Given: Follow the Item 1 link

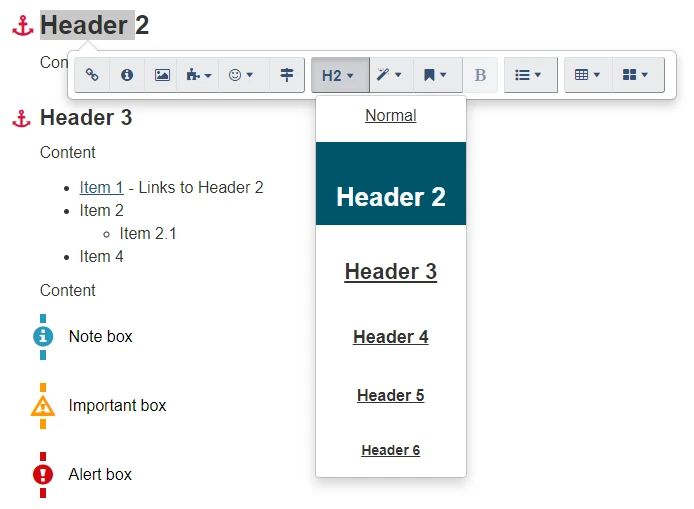Looking at the screenshot, I should 101,187.
